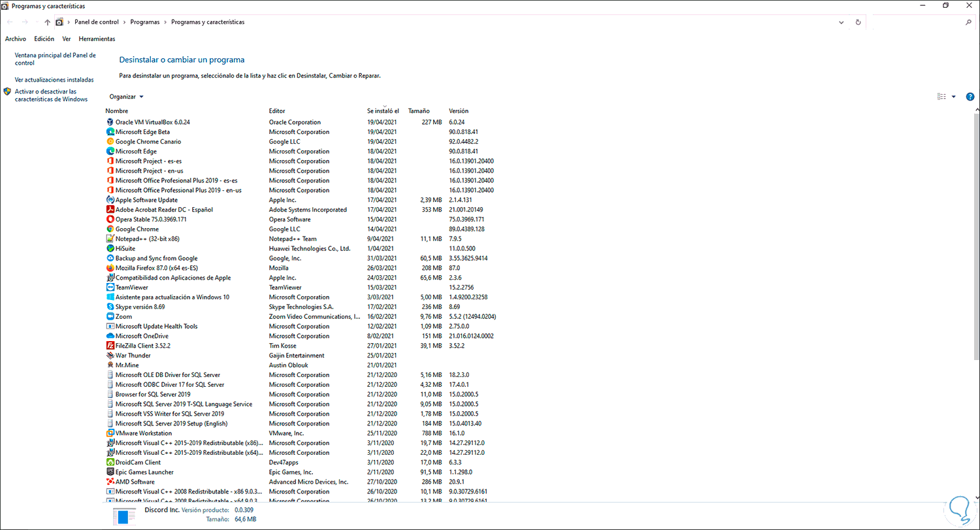980x530 pixels.
Task: Select the VMware Workstation icon
Action: [x=110, y=433]
